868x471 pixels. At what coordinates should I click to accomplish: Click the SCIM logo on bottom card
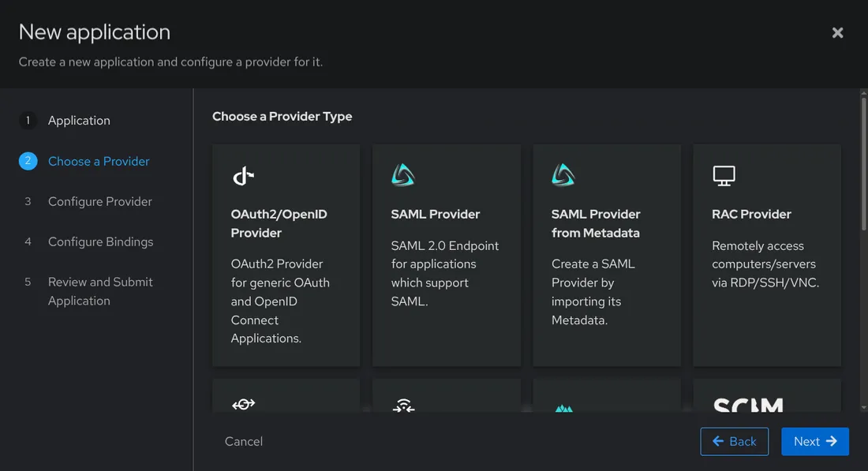748,406
